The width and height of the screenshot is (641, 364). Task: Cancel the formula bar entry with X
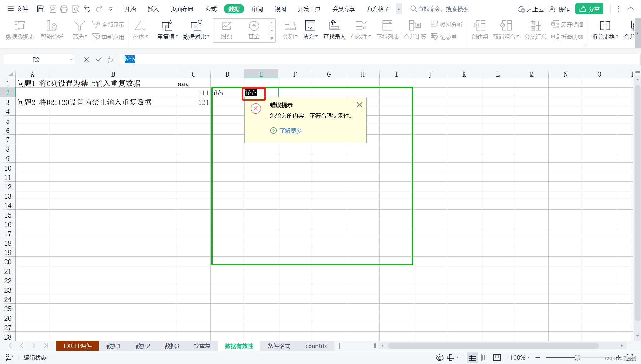tap(87, 59)
